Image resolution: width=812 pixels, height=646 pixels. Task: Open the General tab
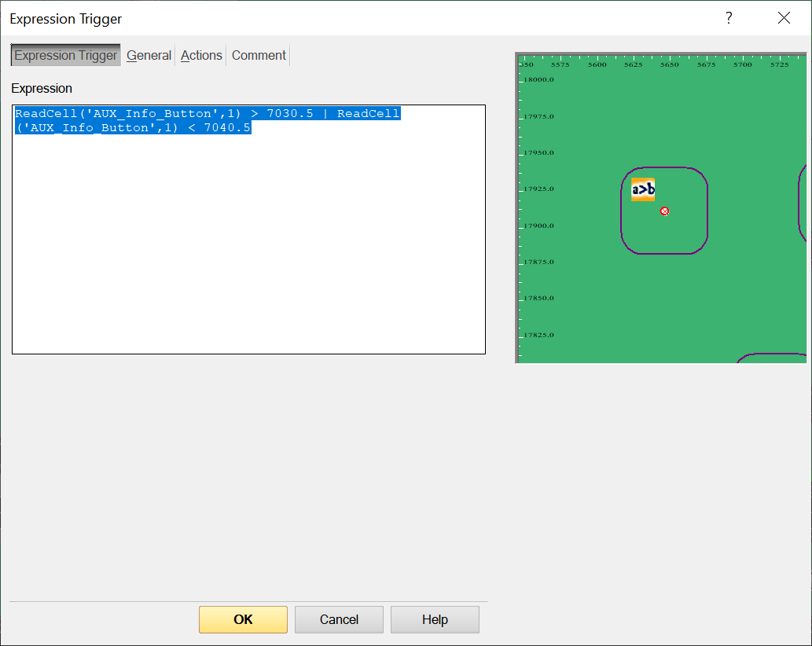click(149, 55)
